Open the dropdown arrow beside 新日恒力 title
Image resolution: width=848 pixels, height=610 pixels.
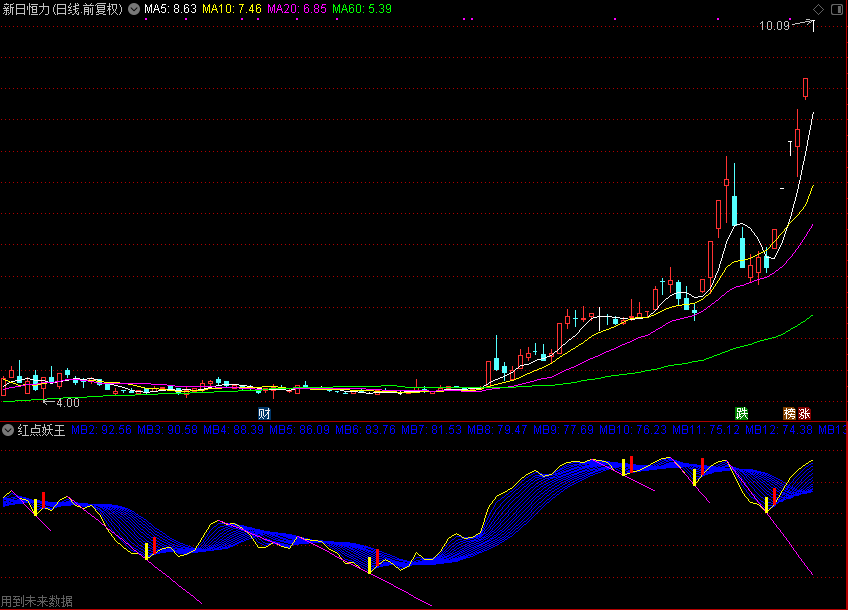(134, 9)
